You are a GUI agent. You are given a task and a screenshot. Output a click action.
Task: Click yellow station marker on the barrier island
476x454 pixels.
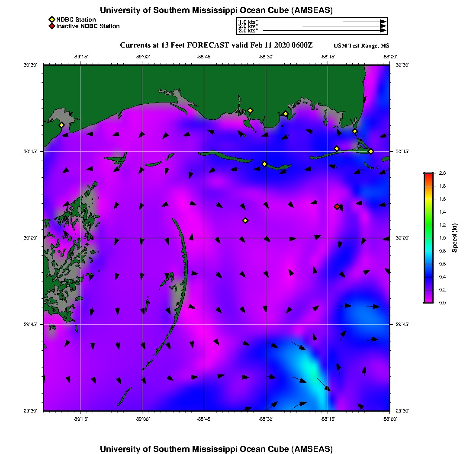[x=264, y=164]
